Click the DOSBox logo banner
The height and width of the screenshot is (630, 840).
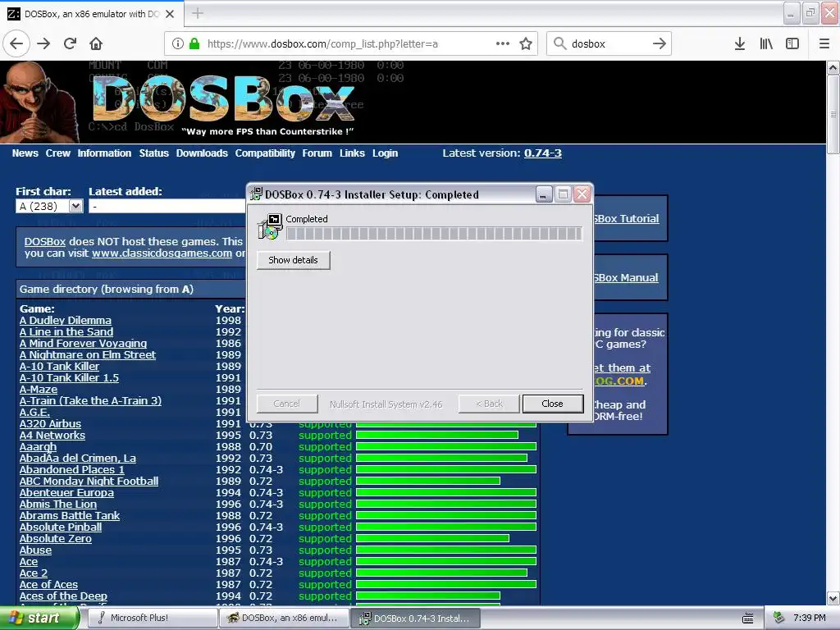224,99
